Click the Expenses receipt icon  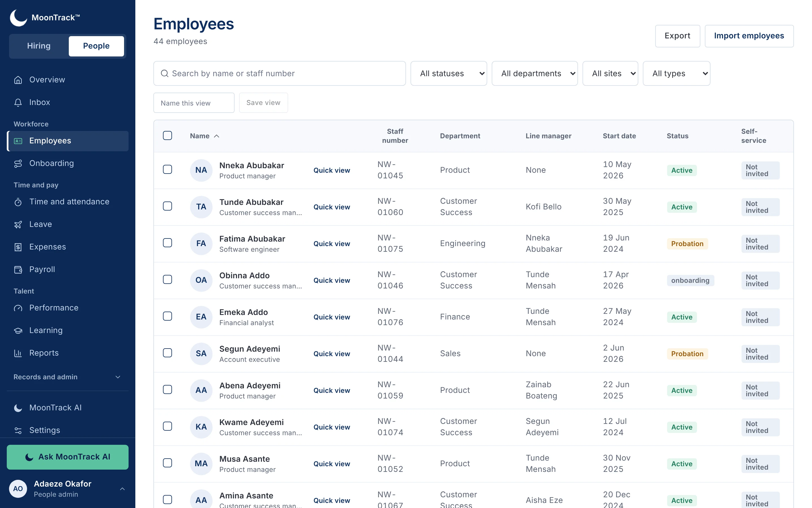(18, 247)
